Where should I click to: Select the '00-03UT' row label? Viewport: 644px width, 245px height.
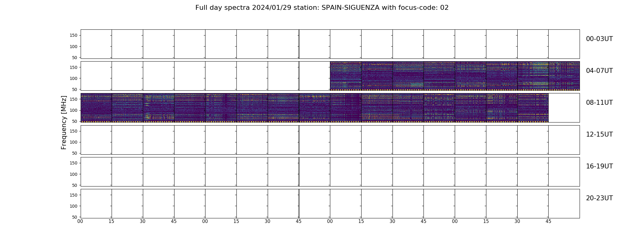599,39
